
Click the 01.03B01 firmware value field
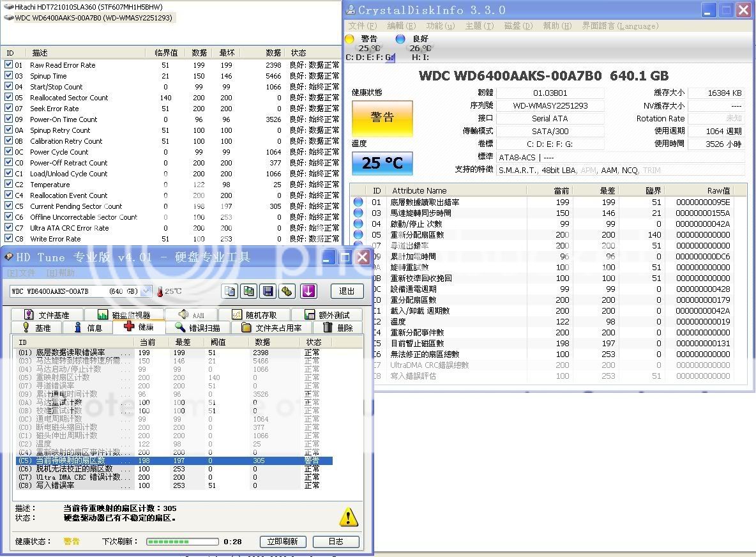[550, 93]
